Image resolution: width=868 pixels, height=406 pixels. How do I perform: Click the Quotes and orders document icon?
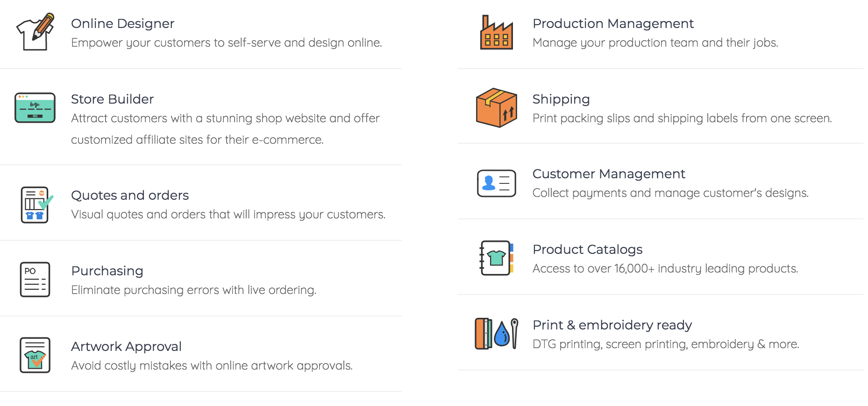point(36,205)
